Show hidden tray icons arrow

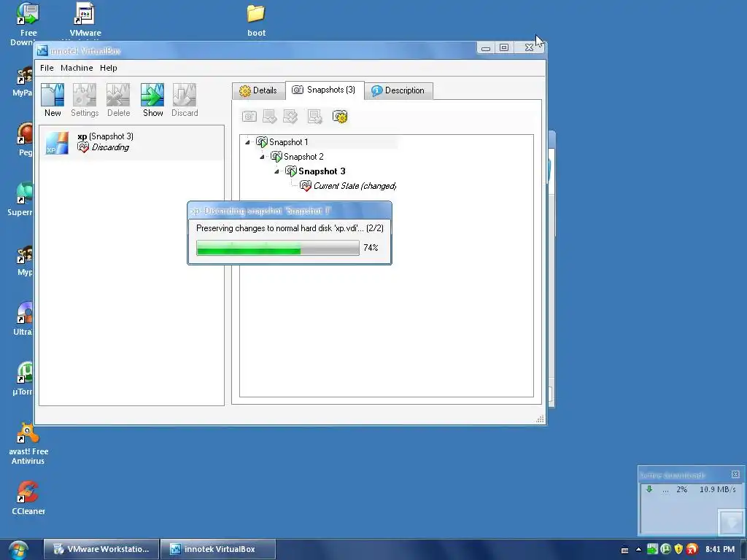point(638,550)
